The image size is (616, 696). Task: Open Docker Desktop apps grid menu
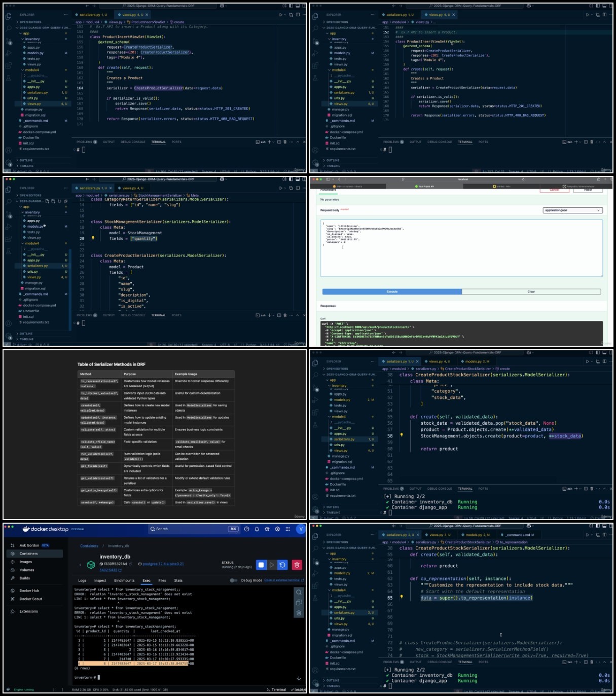[287, 529]
